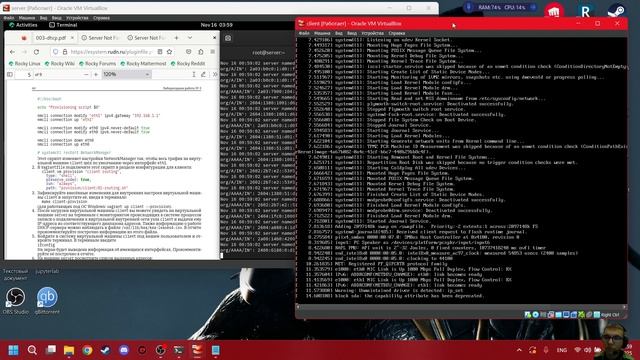Open Firefox hamburger application menu
This screenshot has height=360, width=640.
pos(213,52)
